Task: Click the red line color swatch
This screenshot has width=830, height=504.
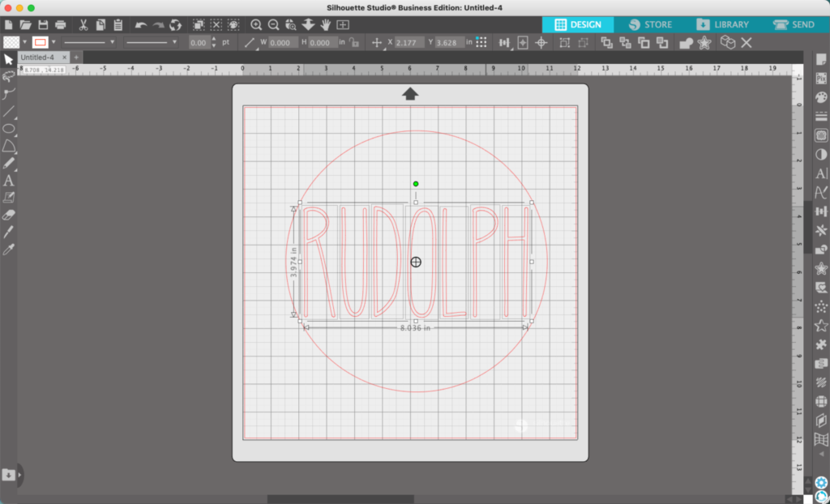Action: click(x=41, y=42)
